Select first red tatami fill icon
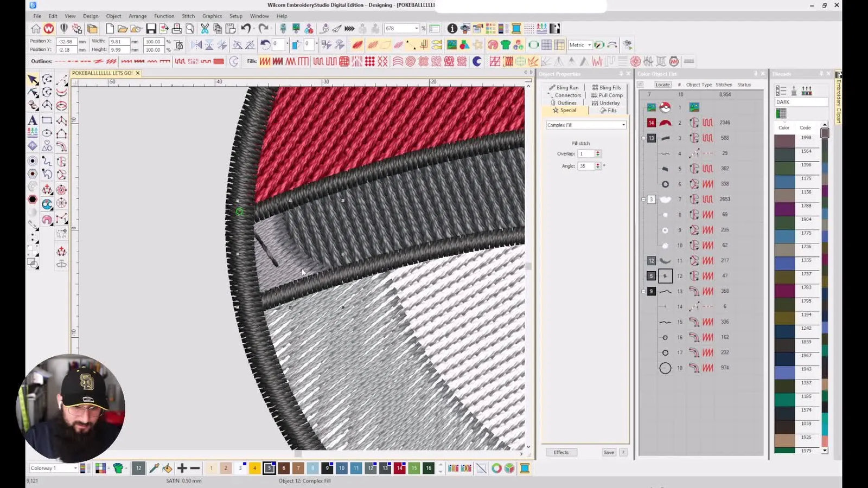The height and width of the screenshot is (488, 868). point(265,61)
